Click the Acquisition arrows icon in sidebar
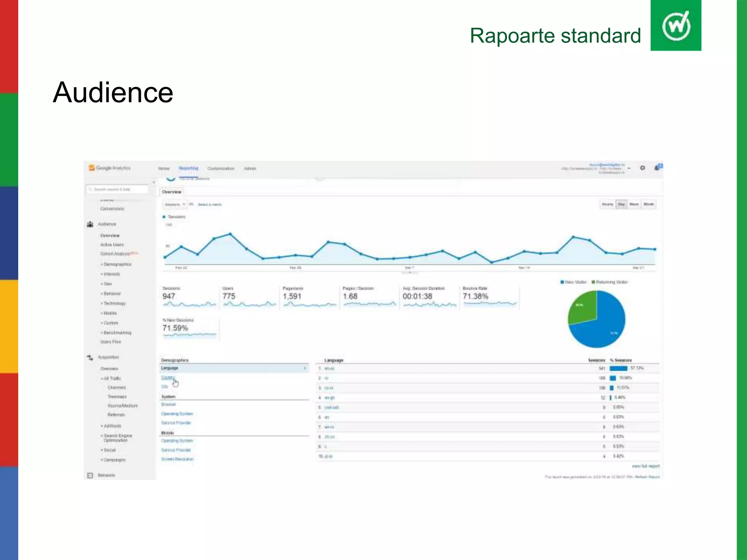This screenshot has height=560, width=747. 90,357
